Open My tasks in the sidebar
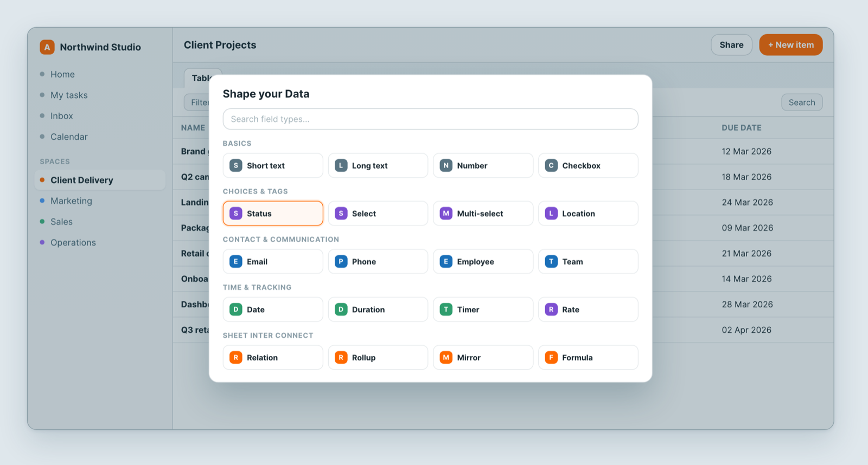Image resolution: width=868 pixels, height=465 pixels. [x=69, y=95]
